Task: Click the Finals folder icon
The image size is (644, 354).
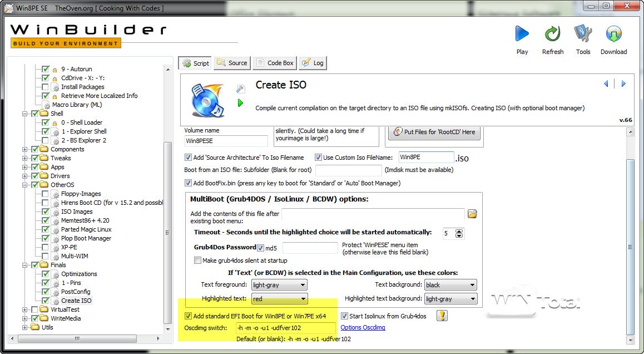Action: coord(44,265)
